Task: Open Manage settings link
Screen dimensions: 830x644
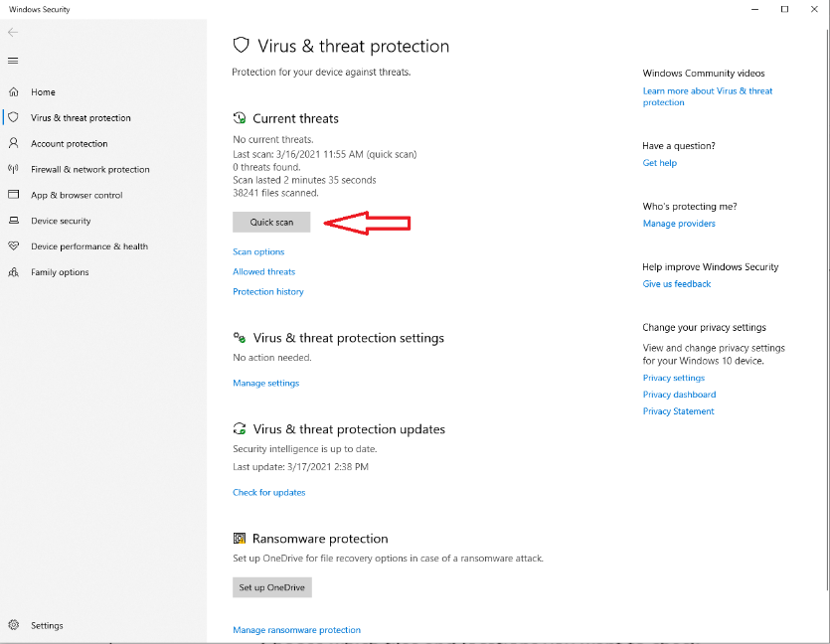Action: point(265,383)
